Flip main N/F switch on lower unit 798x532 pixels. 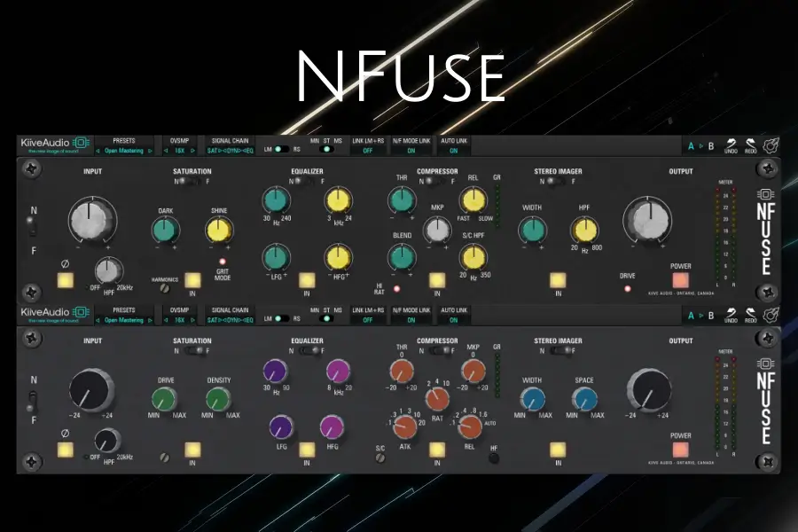[x=32, y=401]
